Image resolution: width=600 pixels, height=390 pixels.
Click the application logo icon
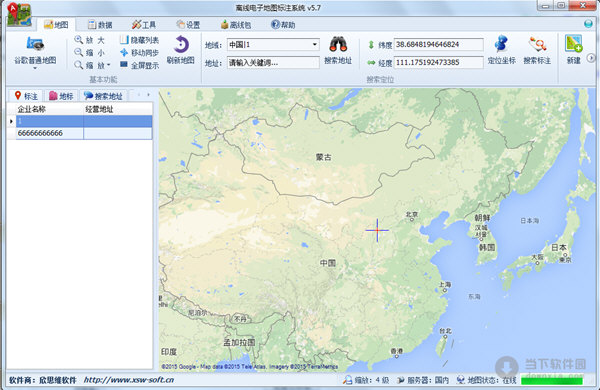tap(19, 15)
